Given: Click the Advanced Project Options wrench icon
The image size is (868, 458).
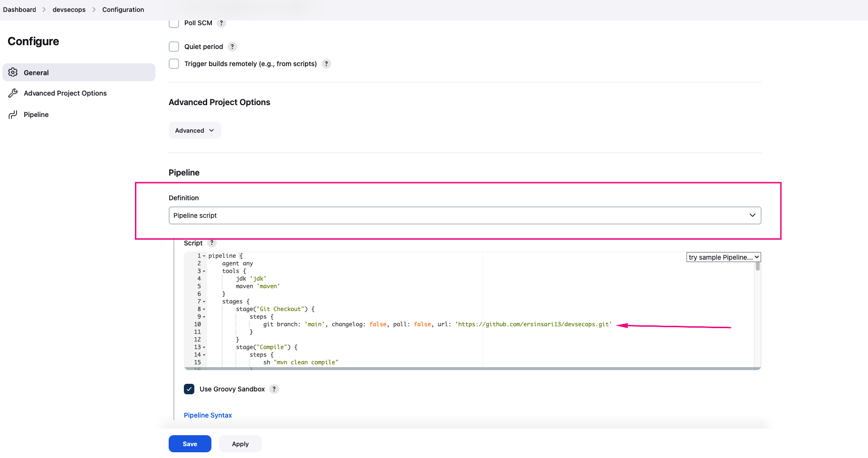Looking at the screenshot, I should tap(13, 93).
